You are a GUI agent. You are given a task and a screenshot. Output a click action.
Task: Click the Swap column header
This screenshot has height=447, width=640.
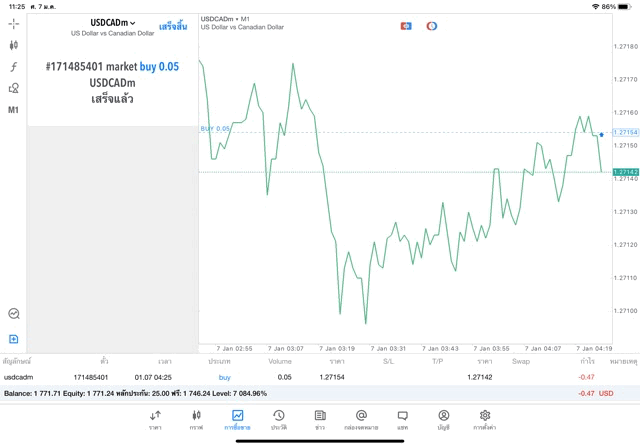(x=521, y=361)
